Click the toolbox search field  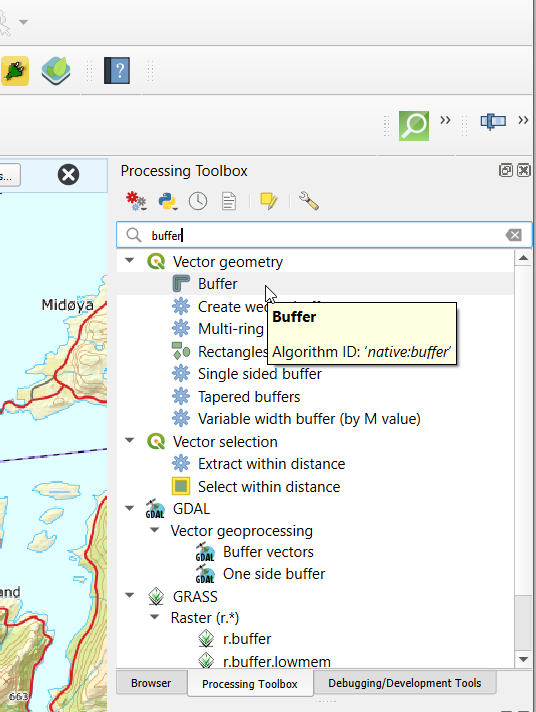324,235
